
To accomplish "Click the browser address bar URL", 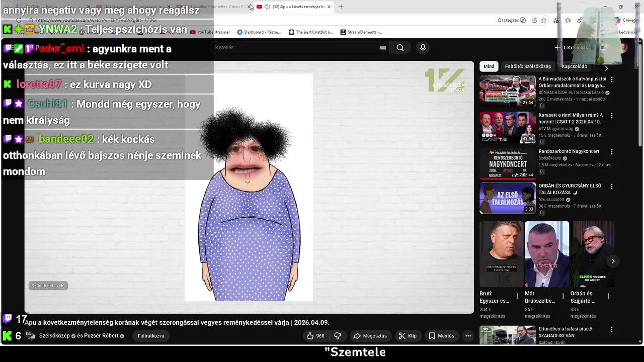I will [x=96, y=20].
